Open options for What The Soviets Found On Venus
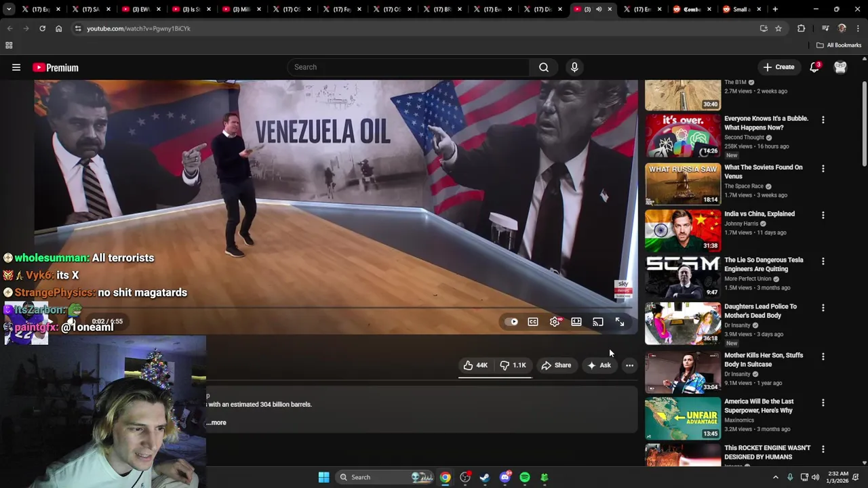 823,169
